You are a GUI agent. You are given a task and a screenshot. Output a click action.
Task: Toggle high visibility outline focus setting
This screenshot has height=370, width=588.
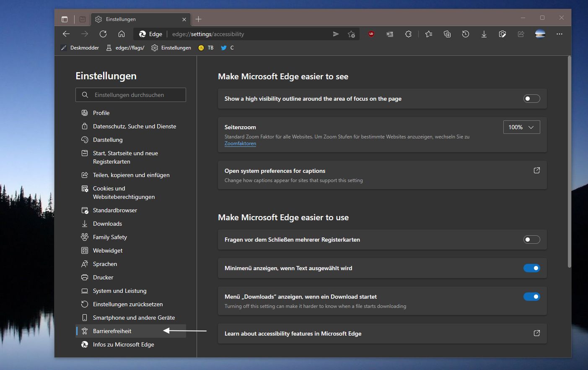(531, 99)
